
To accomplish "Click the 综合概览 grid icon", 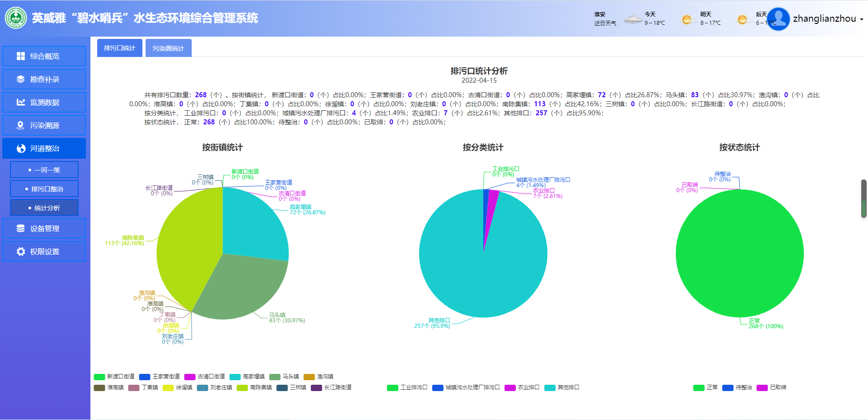I will pyautogui.click(x=21, y=56).
